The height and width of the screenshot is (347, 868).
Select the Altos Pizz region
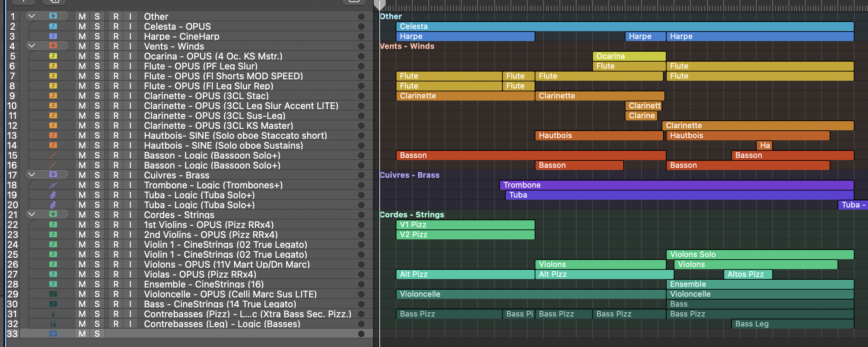click(748, 274)
